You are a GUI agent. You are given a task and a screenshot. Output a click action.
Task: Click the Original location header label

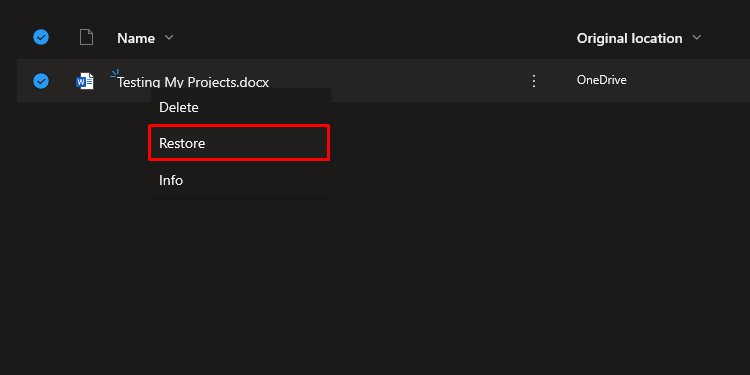click(x=629, y=38)
